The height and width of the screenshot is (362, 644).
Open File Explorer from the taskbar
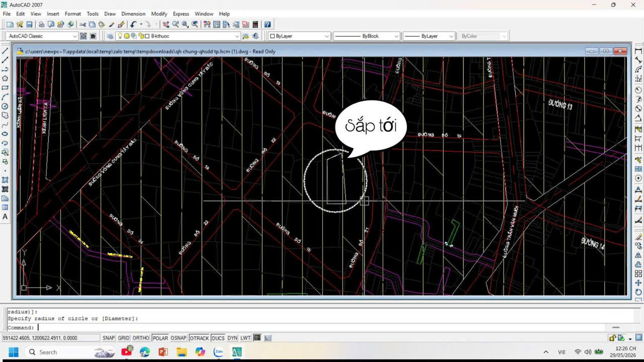182,352
